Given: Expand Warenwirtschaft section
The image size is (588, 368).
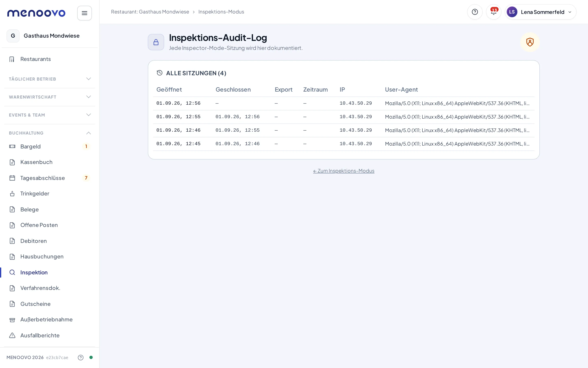Looking at the screenshot, I should click(x=50, y=97).
